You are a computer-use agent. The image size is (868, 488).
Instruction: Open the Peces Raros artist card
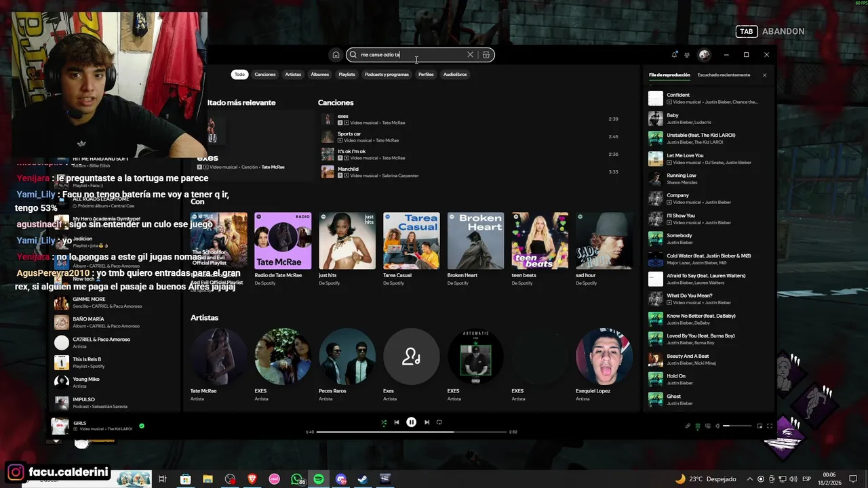coord(347,365)
